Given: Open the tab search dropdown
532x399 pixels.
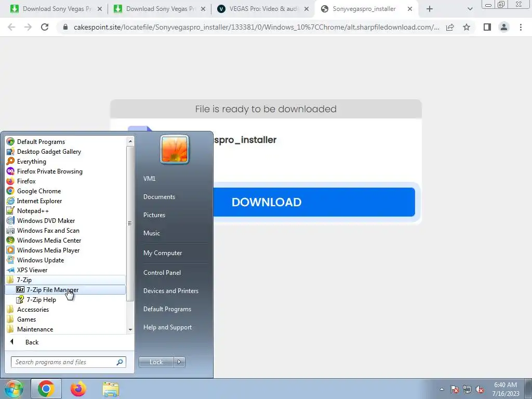Looking at the screenshot, I should [x=470, y=9].
